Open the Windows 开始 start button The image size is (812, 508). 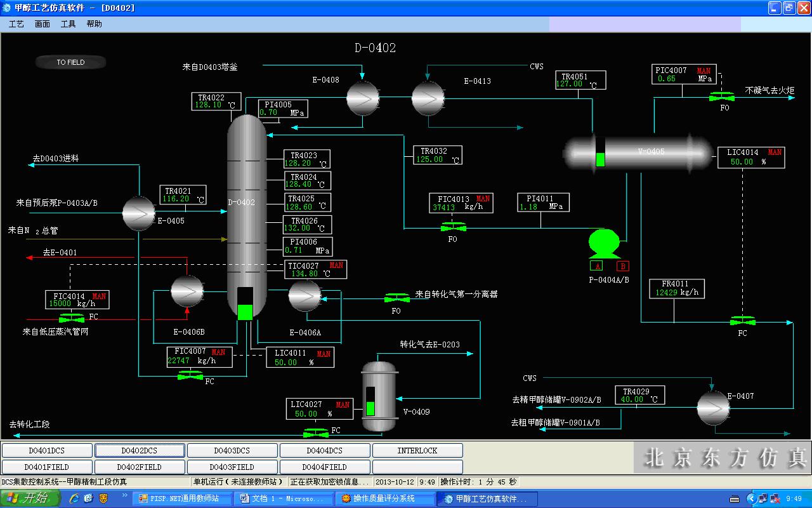30,498
